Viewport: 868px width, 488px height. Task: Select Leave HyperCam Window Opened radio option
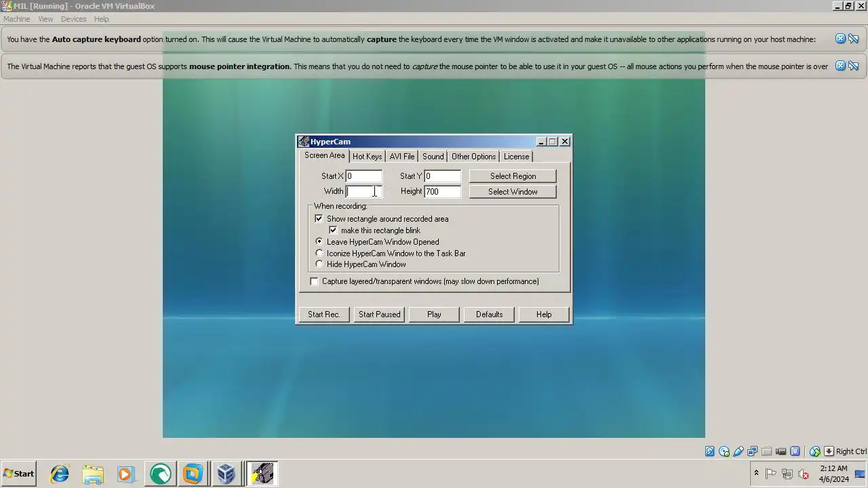click(319, 241)
